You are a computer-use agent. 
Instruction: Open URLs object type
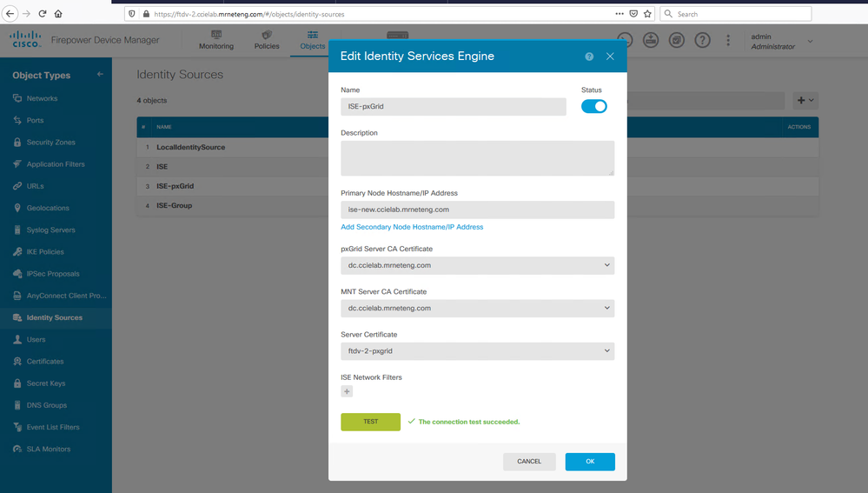(35, 186)
